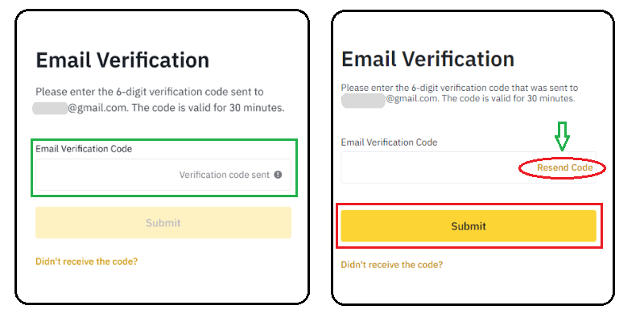
Task: Click "Email Verification Code" label near green arrow
Action: [389, 142]
